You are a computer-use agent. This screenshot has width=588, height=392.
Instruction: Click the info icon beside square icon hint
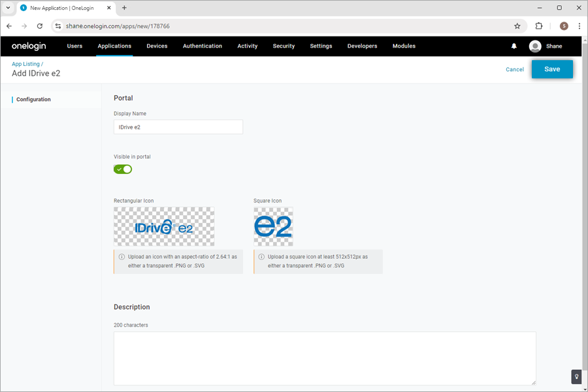coord(261,257)
